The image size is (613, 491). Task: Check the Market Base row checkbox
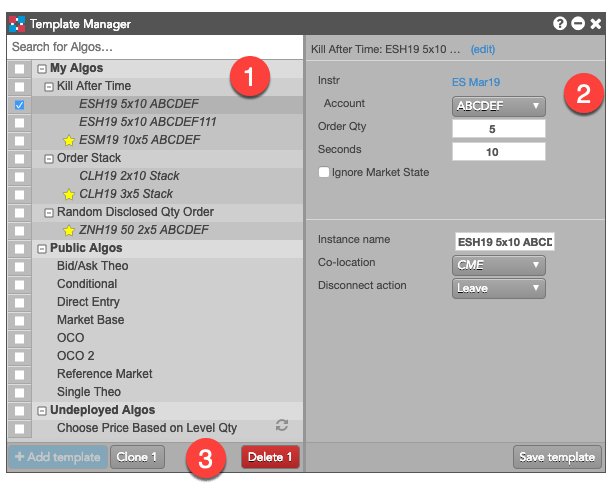point(19,321)
